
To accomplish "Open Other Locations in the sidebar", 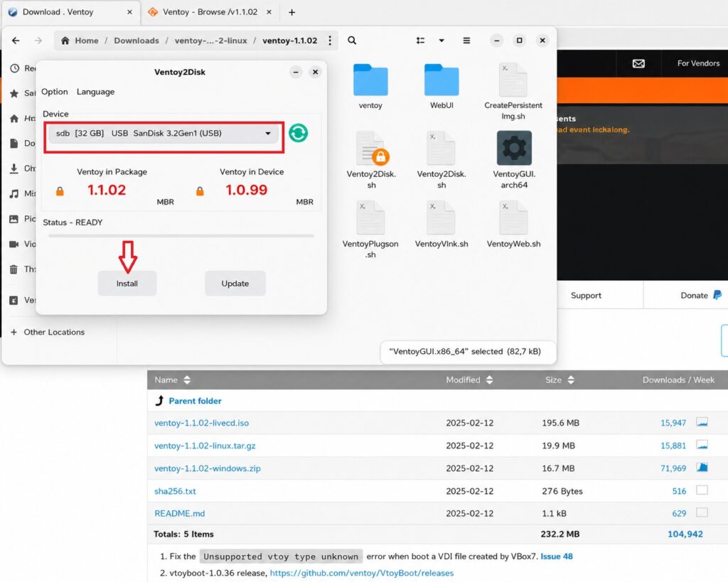I will (x=48, y=333).
